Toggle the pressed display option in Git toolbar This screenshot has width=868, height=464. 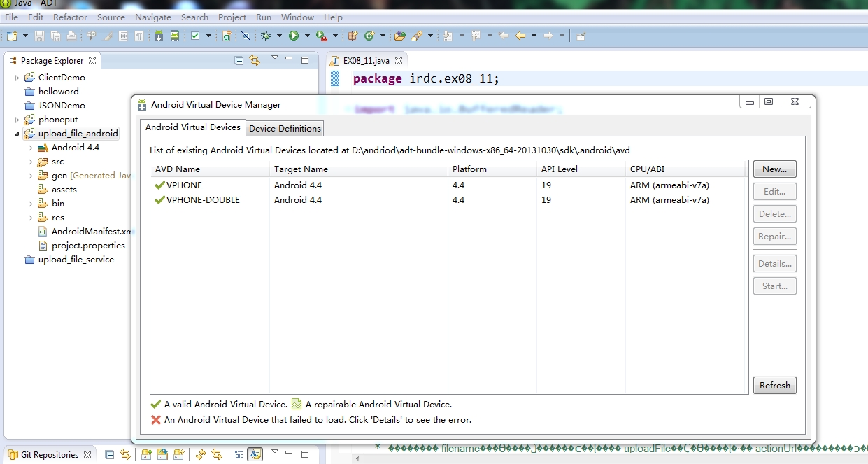255,455
